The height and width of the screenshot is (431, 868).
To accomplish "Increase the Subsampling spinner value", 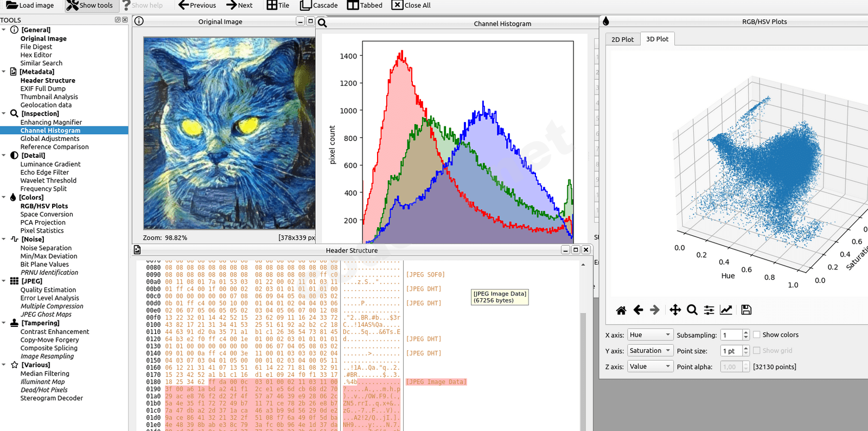I will (746, 332).
